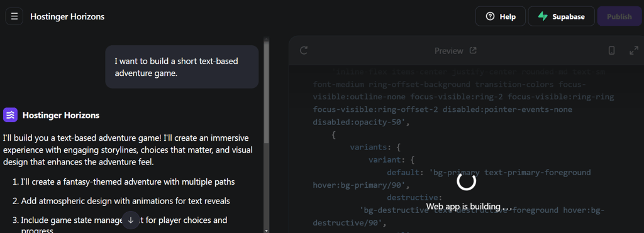Screen dimensions: 644x233
Task: Click the 'I'll build you a text-based' paragraph
Action: pos(128,149)
